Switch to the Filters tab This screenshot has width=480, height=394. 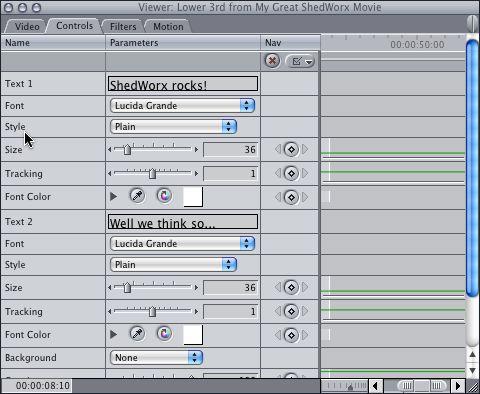[x=123, y=27]
